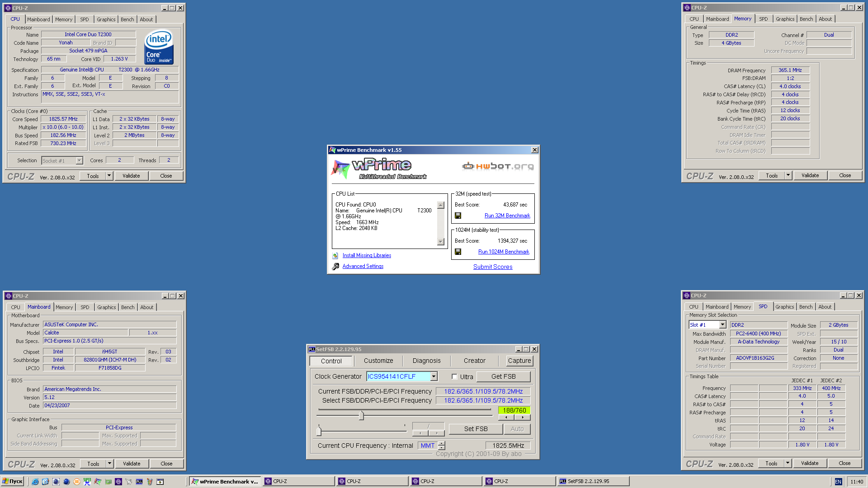Open Graphics tab in Memory CPU-Z window
The image size is (868, 488).
click(785, 19)
